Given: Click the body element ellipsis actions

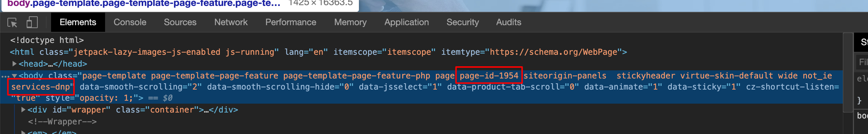Looking at the screenshot, I should [x=5, y=76].
